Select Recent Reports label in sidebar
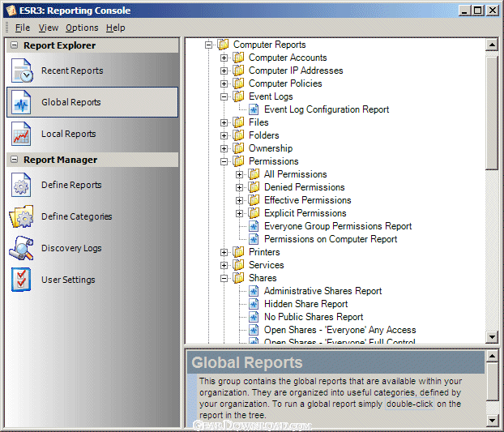 [x=72, y=71]
